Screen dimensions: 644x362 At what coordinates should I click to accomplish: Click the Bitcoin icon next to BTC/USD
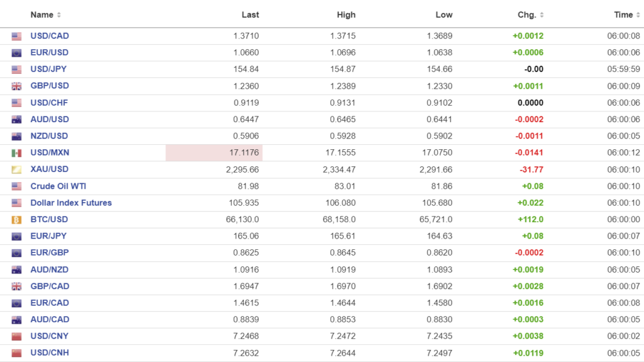click(x=16, y=220)
